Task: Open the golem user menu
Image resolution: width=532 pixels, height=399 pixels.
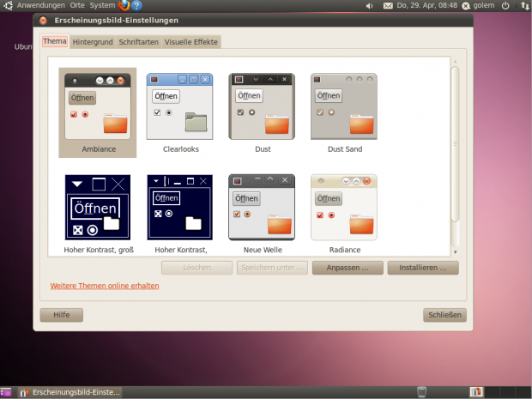Action: coord(483,6)
